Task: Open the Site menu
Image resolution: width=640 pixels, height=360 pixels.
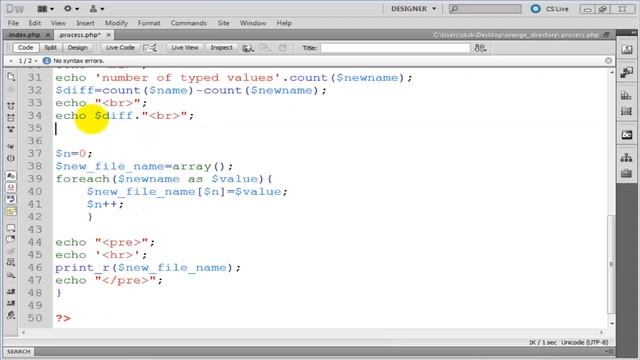Action: tap(223, 23)
